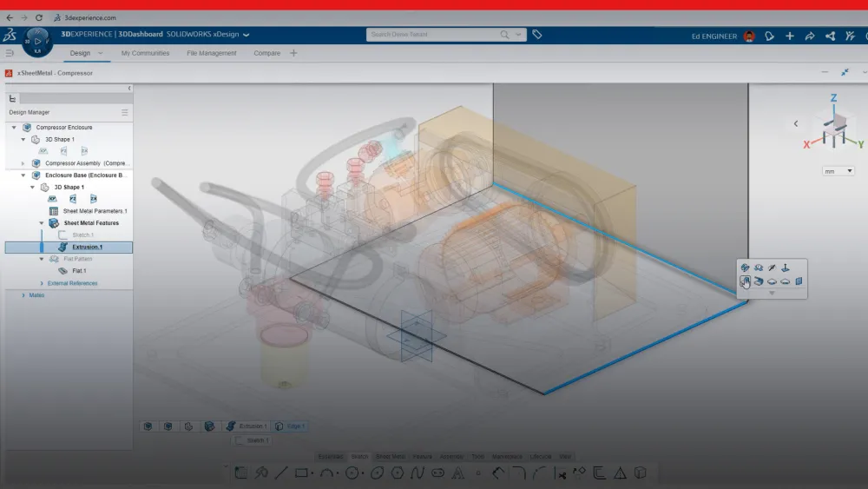868x489 pixels.
Task: Add a new dashboard tab
Action: click(x=293, y=53)
